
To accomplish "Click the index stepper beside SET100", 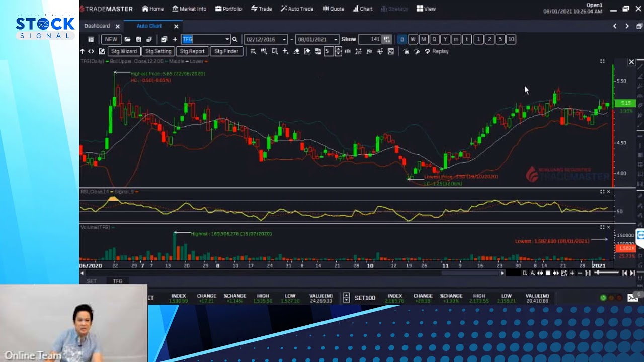I will 346,298.
